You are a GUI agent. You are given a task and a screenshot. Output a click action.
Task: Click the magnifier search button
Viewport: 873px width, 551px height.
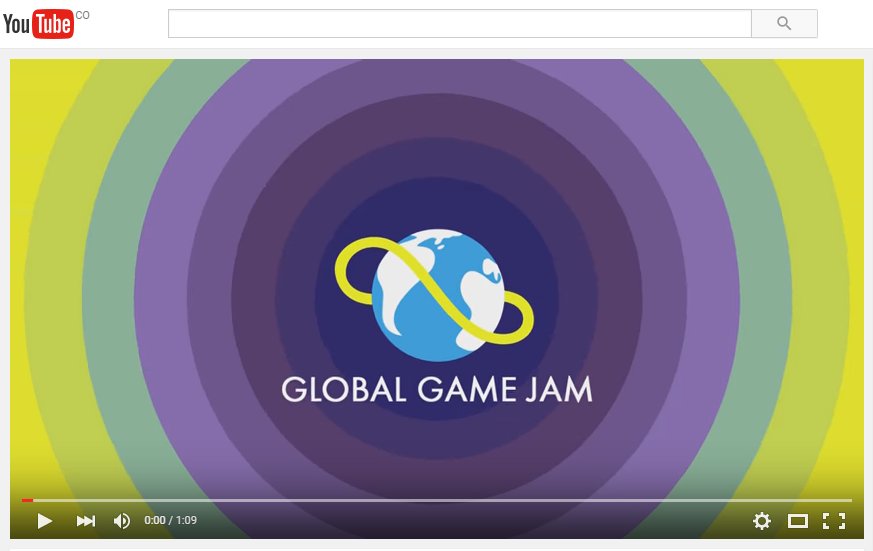pyautogui.click(x=784, y=23)
